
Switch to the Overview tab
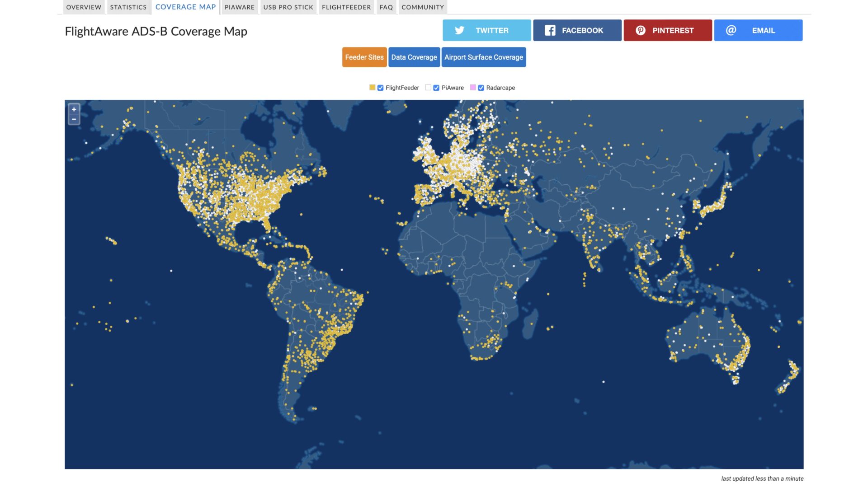click(84, 7)
